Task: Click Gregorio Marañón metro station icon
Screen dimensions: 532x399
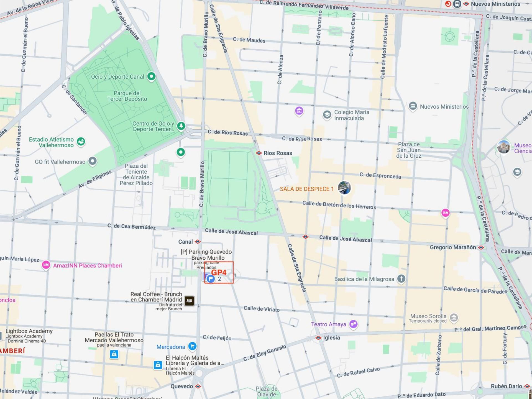Action: point(481,247)
